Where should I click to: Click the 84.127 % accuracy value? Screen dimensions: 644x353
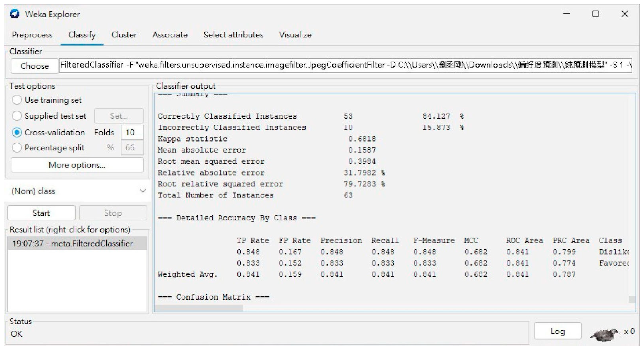(x=443, y=116)
